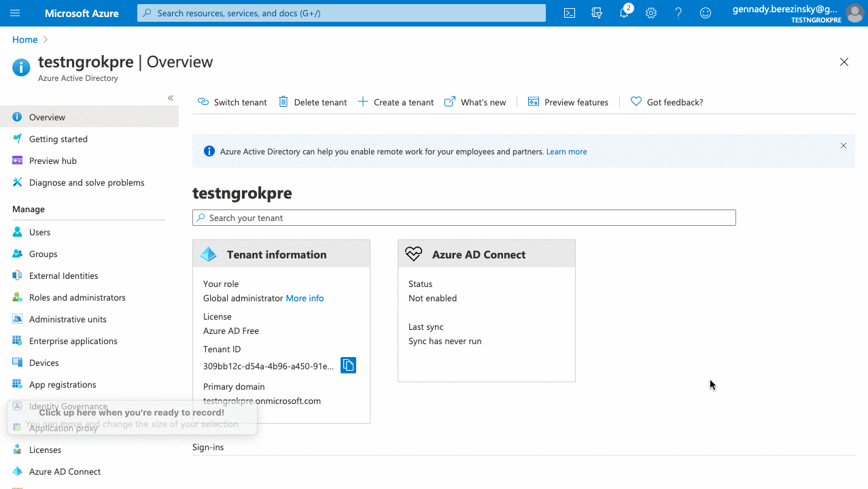Dismiss the remote work info banner

pos(844,146)
